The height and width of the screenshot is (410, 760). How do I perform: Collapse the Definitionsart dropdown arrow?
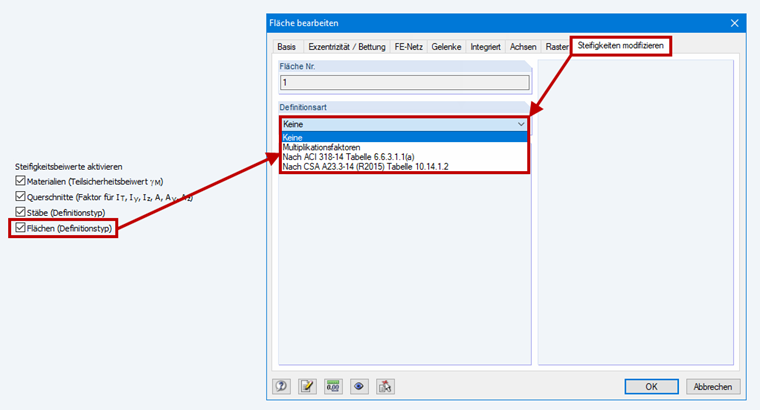coord(521,125)
